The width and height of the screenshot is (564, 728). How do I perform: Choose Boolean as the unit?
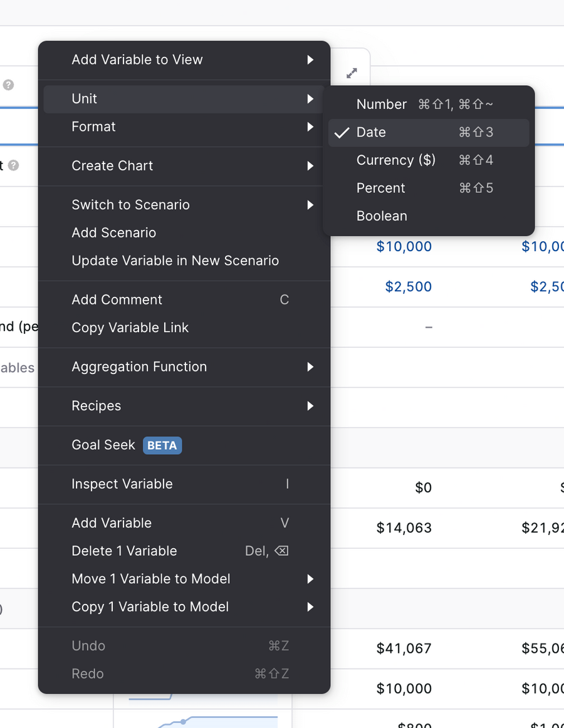(382, 216)
